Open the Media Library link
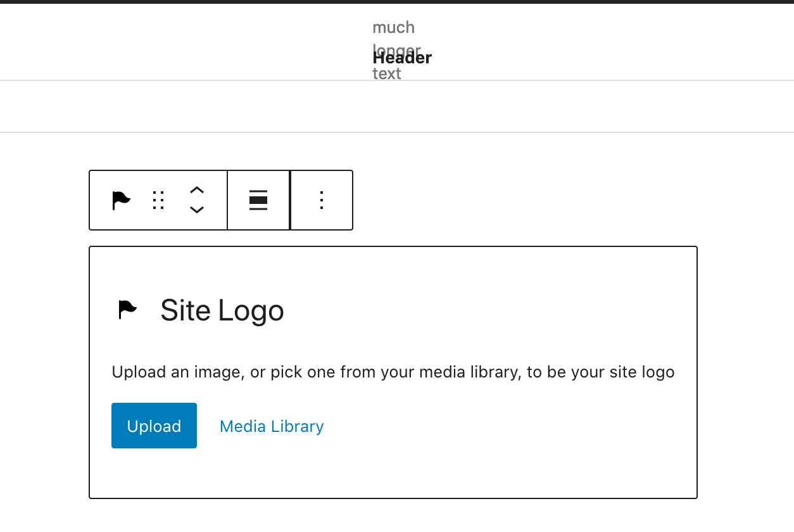This screenshot has height=532, width=794. 271,426
